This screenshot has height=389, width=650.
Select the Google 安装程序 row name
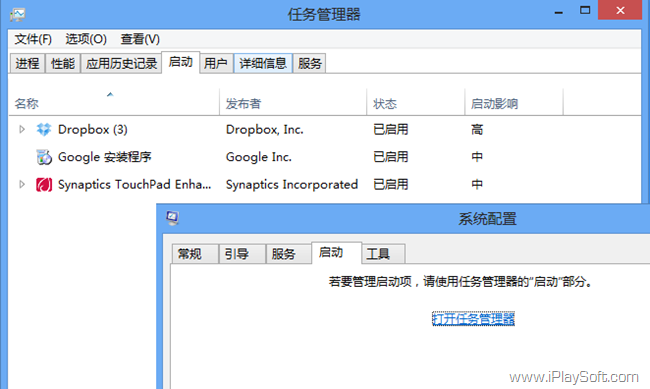[104, 157]
